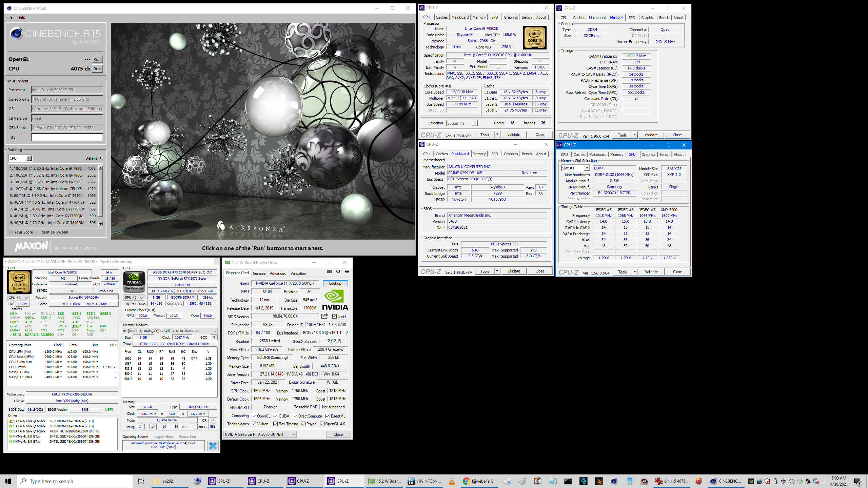Viewport: 868px width, 488px height.
Task: Click the Core i9 Extreme badge in CPU-Z
Action: coord(535,38)
